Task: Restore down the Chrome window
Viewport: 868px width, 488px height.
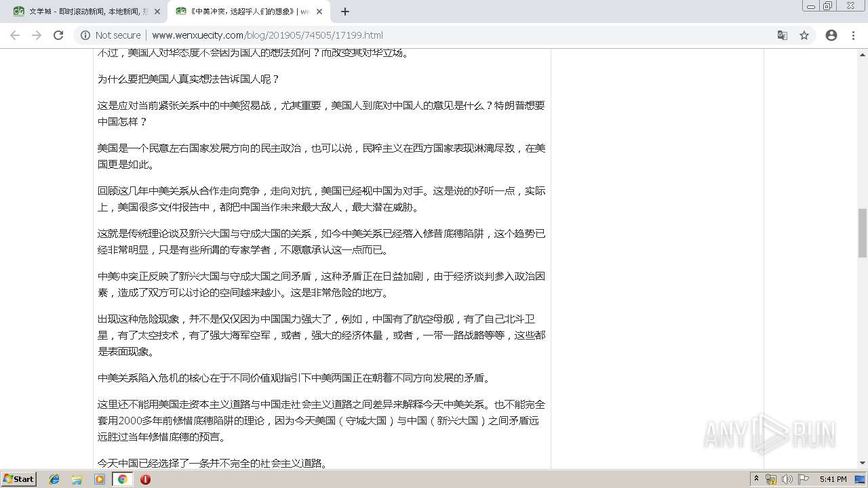Action: 828,6
